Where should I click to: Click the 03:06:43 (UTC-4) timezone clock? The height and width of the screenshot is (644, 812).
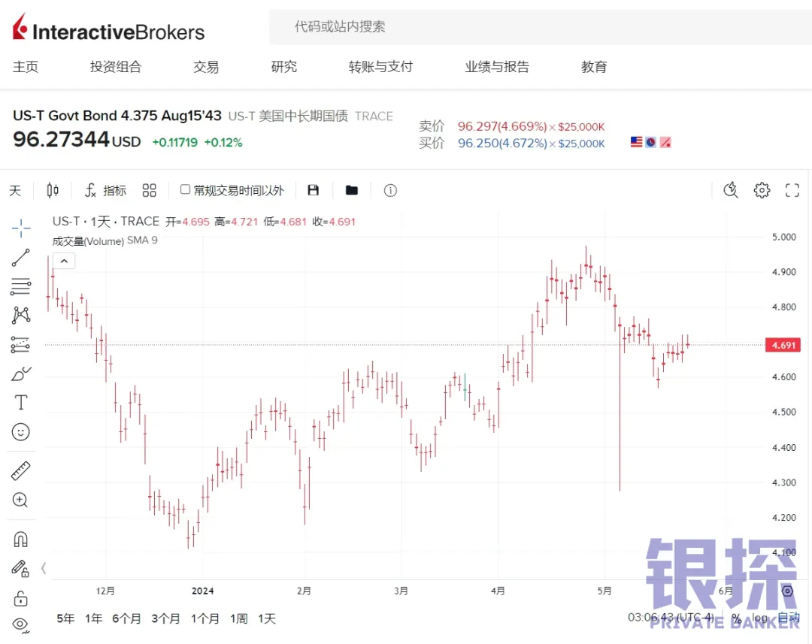pyautogui.click(x=671, y=617)
